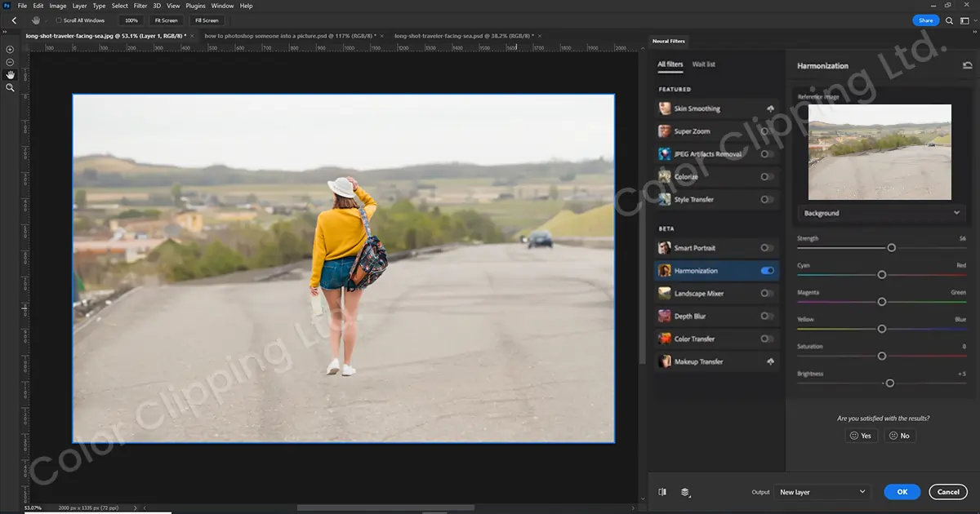The height and width of the screenshot is (514, 980).
Task: Click the Photoshop logo icon
Action: point(8,6)
